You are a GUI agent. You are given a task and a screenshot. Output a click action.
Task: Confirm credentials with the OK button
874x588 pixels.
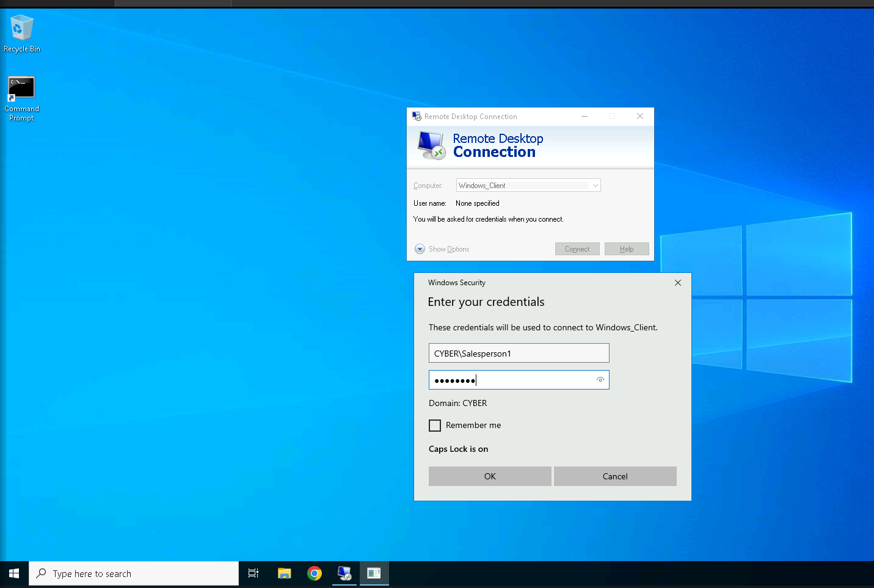490,476
